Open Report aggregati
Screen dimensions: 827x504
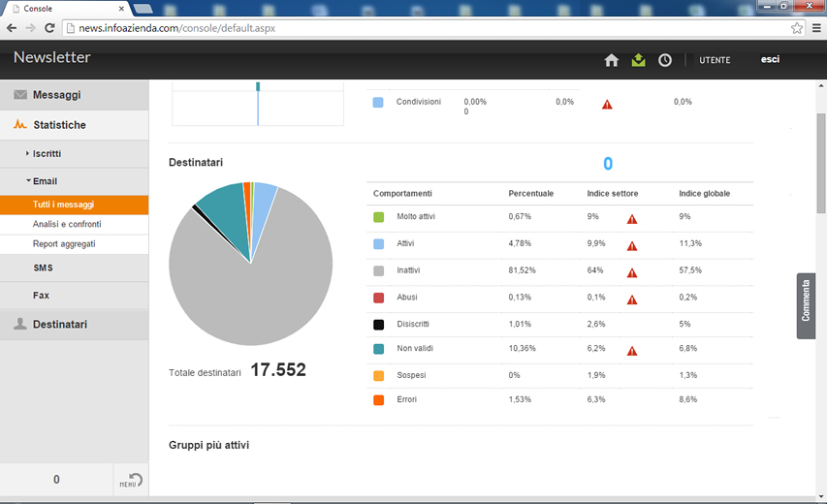[75, 244]
